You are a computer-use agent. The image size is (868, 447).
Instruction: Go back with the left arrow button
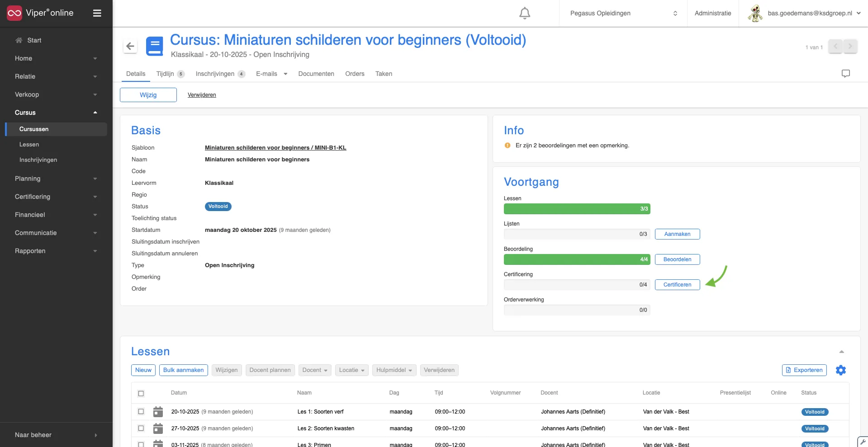pos(130,46)
